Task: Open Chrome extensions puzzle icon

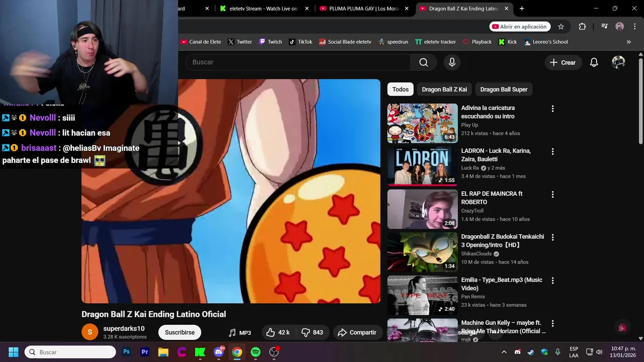Action: 582,27
